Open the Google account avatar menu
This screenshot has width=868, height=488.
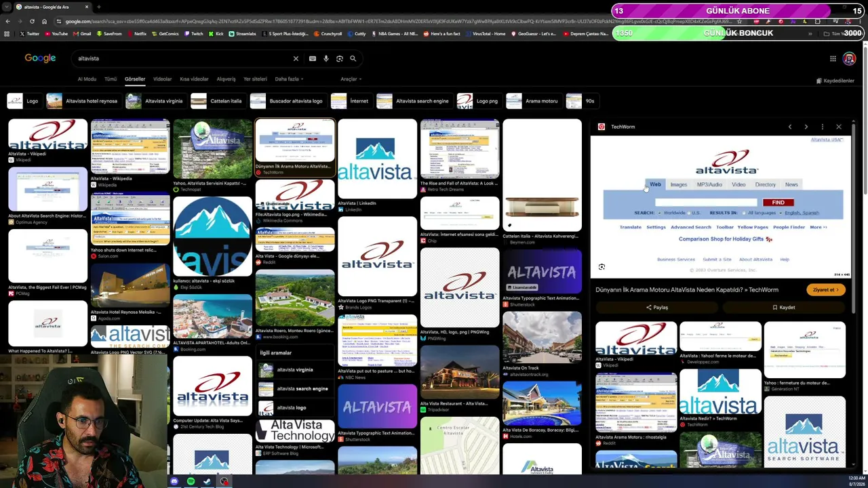coord(849,59)
